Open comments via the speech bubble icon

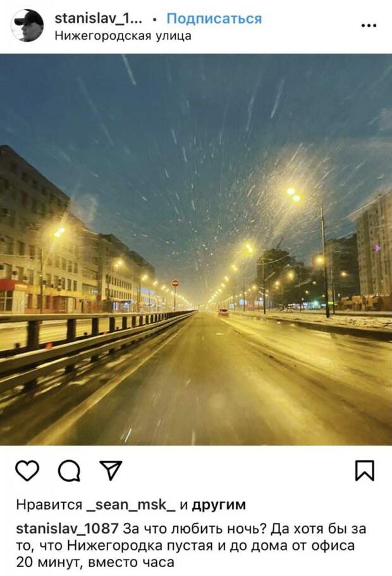coord(70,471)
